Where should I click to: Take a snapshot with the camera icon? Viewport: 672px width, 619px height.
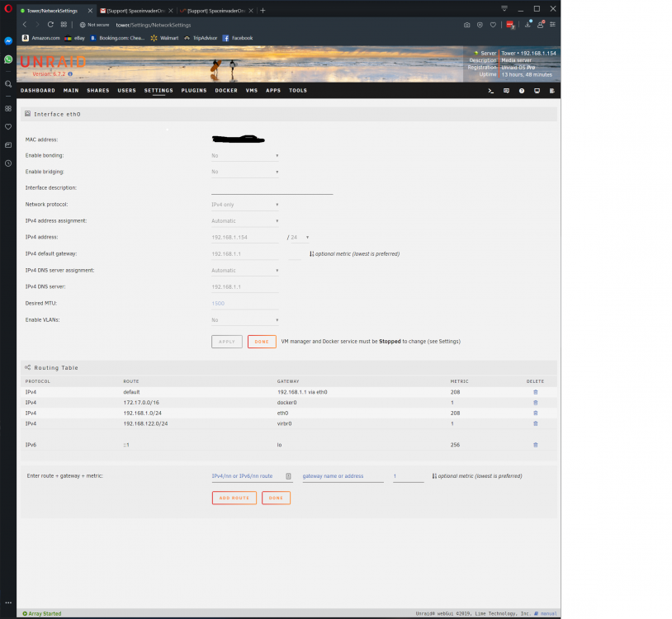[466, 25]
